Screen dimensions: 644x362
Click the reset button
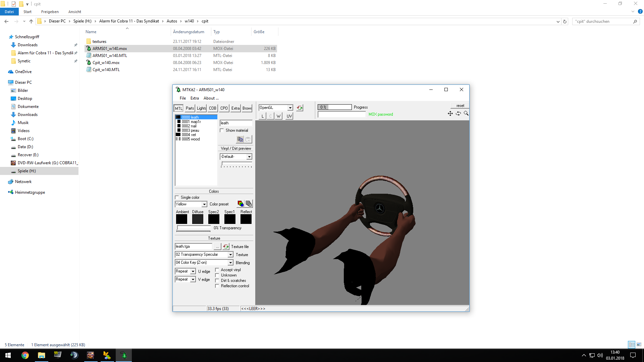[x=460, y=106]
